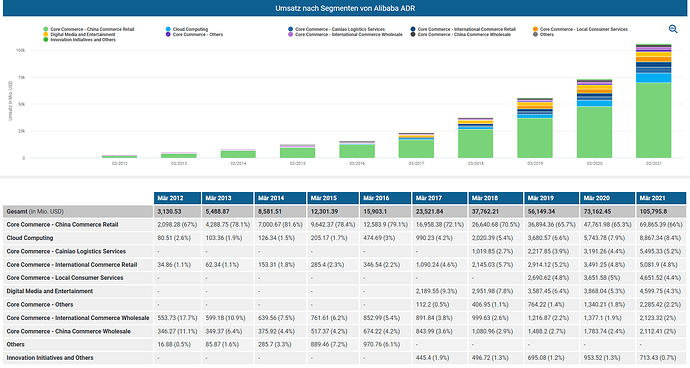Screen dimensions: 690x368
Task: Click cell 69,865.39 (66%)
Action: pyautogui.click(x=661, y=224)
